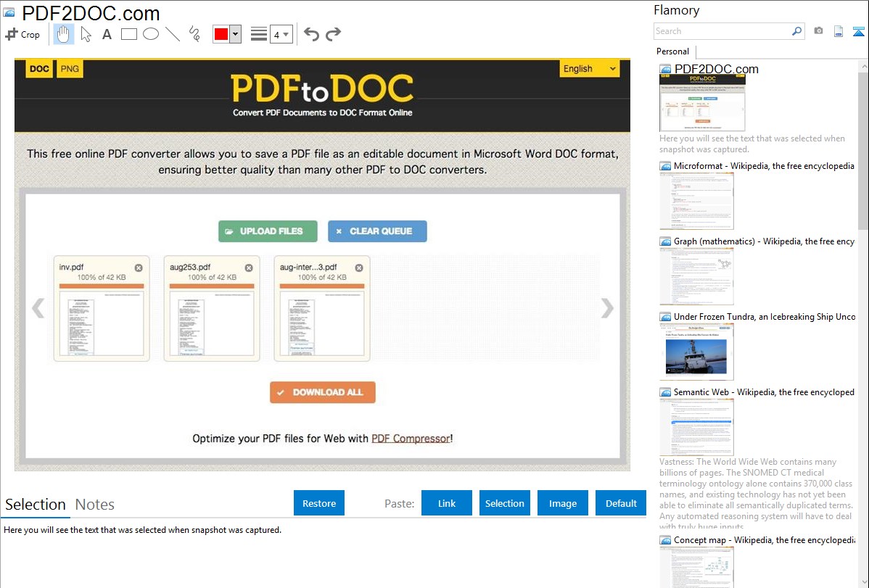Click the DOC format tab

[39, 69]
